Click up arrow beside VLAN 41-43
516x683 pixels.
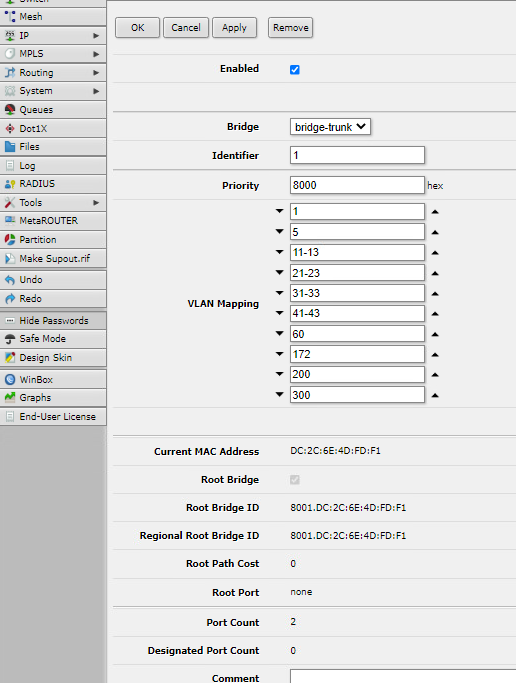(435, 314)
